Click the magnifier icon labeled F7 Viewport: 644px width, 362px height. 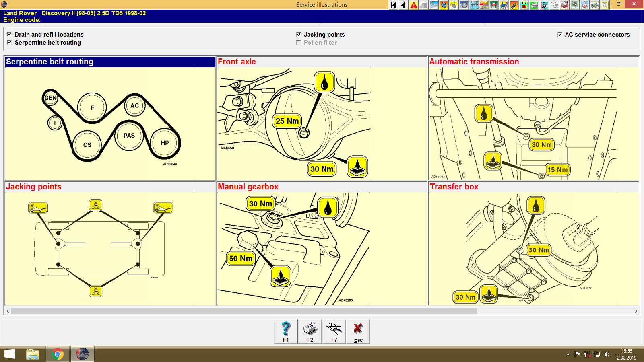[x=334, y=331]
